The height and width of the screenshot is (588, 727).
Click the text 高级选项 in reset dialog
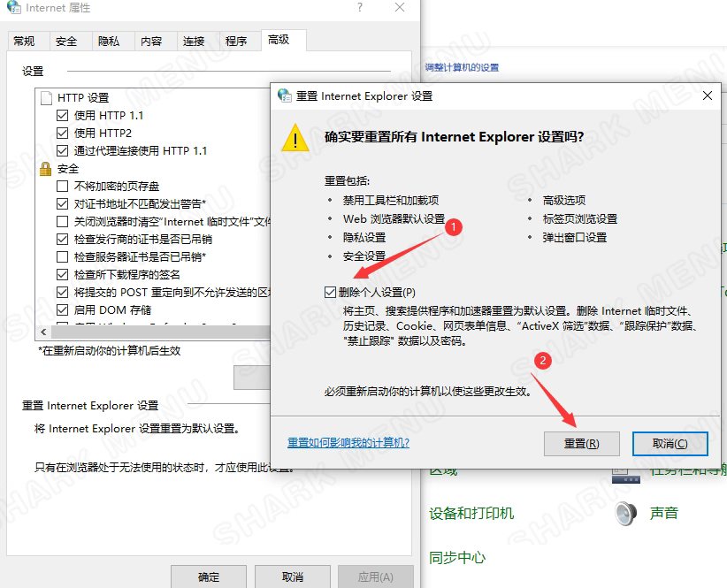click(563, 200)
